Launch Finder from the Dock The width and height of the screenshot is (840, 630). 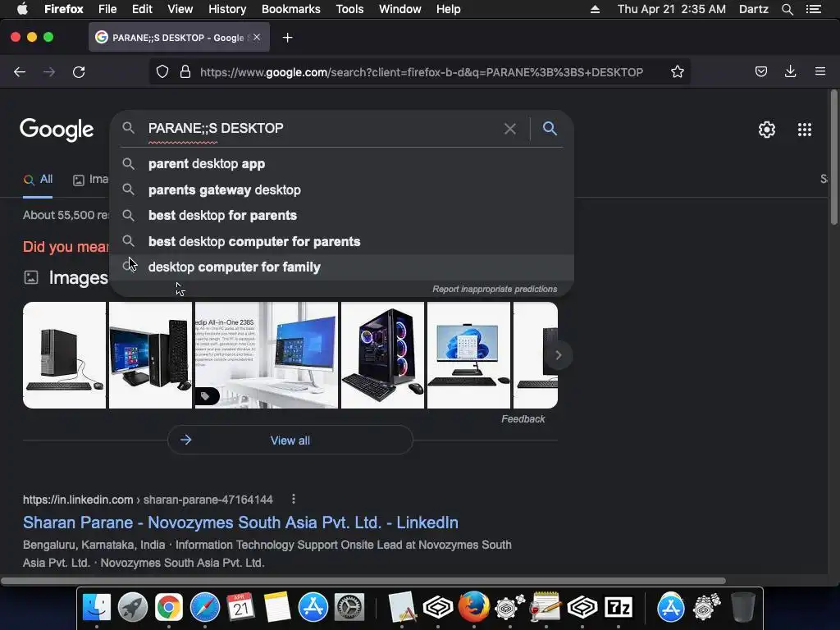click(97, 608)
